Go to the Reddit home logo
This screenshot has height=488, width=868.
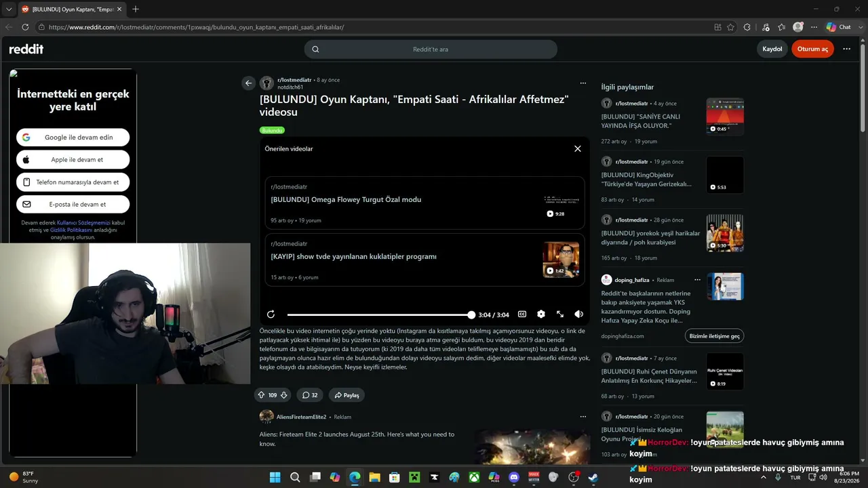pos(26,49)
